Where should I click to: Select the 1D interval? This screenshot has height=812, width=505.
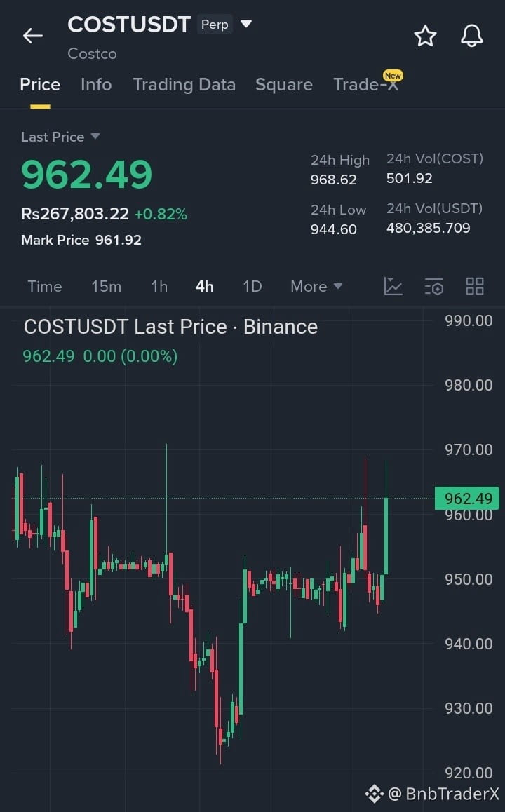coord(252,286)
